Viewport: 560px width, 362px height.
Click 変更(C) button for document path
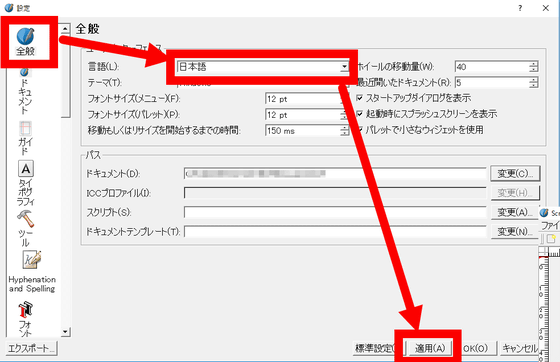pyautogui.click(x=515, y=174)
